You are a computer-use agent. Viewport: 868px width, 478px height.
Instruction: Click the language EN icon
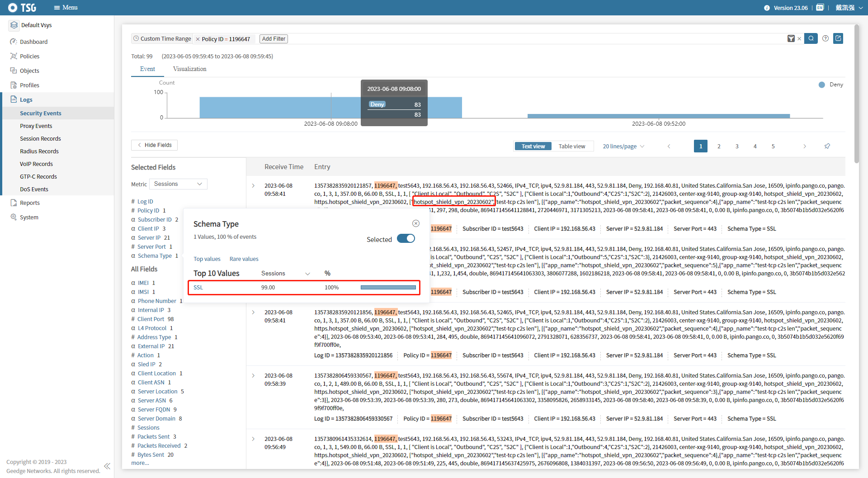tap(820, 8)
